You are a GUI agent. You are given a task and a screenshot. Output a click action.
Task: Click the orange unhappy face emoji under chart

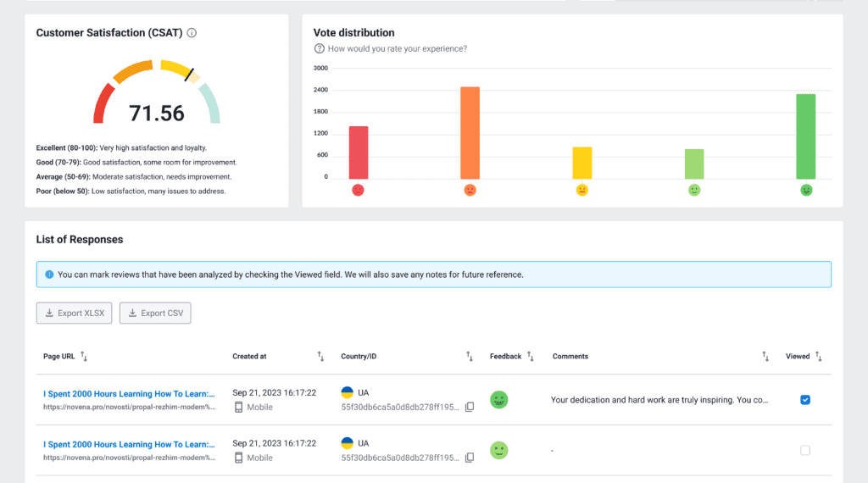coord(470,191)
